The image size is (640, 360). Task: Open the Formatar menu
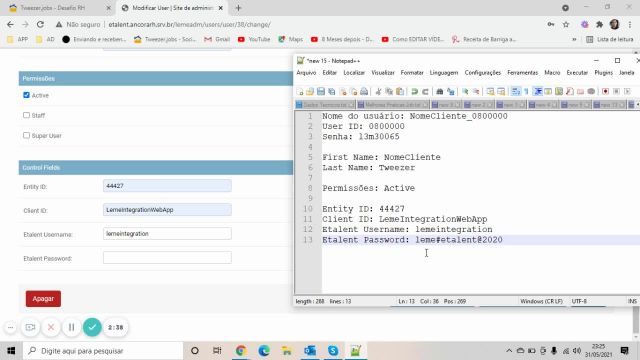coord(412,73)
